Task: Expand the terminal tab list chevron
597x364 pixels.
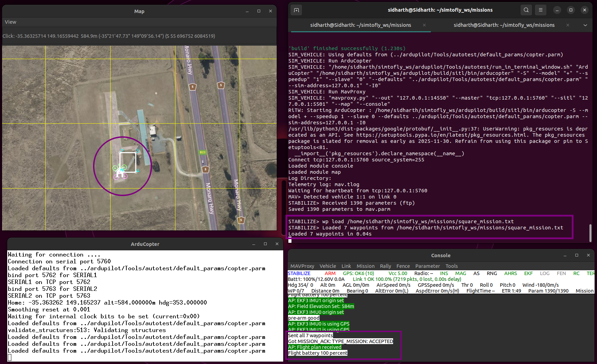Action: coord(585,25)
